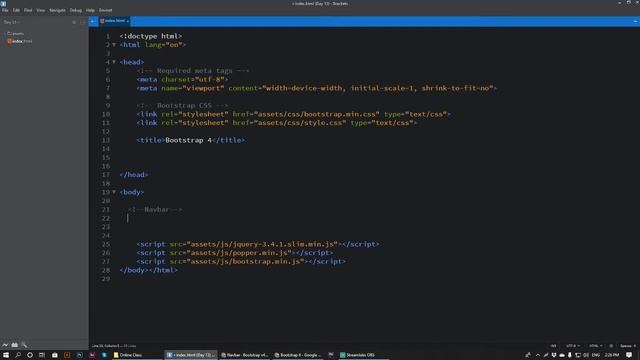The height and width of the screenshot is (360, 640).
Task: Switch to Bootstrap 4 Google taskbar window
Action: pos(298,355)
